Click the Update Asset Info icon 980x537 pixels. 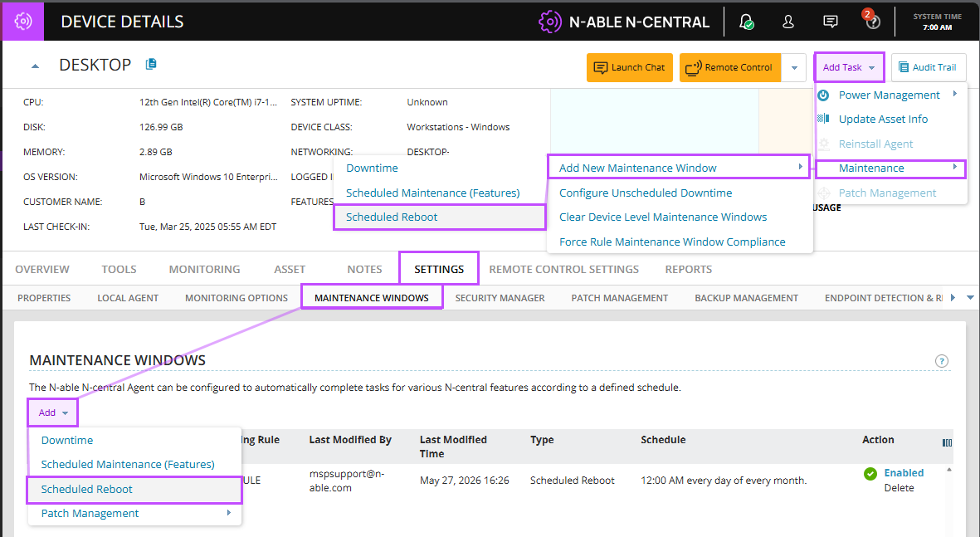823,118
